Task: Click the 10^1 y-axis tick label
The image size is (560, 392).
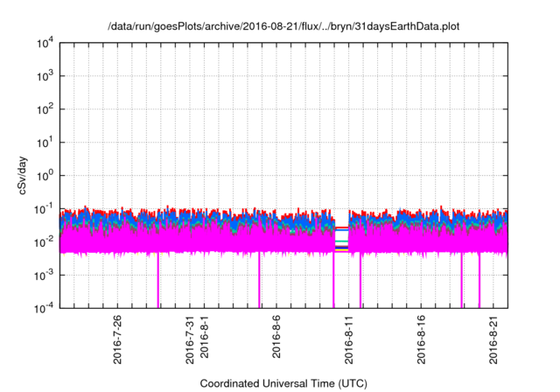Action: 45,143
